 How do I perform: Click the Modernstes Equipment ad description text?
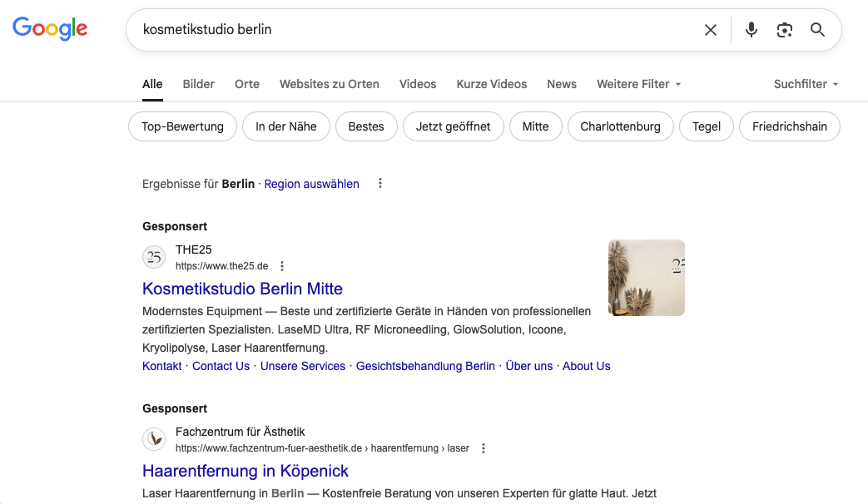coord(366,329)
